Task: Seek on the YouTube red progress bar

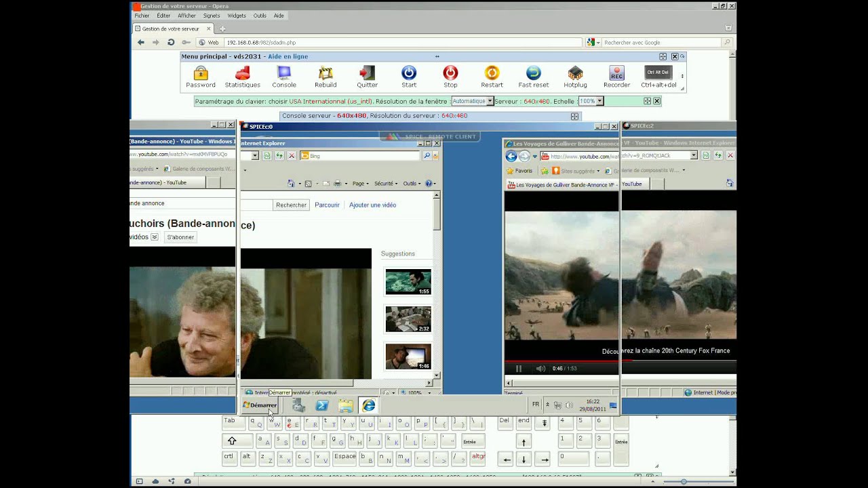Action: (x=561, y=361)
